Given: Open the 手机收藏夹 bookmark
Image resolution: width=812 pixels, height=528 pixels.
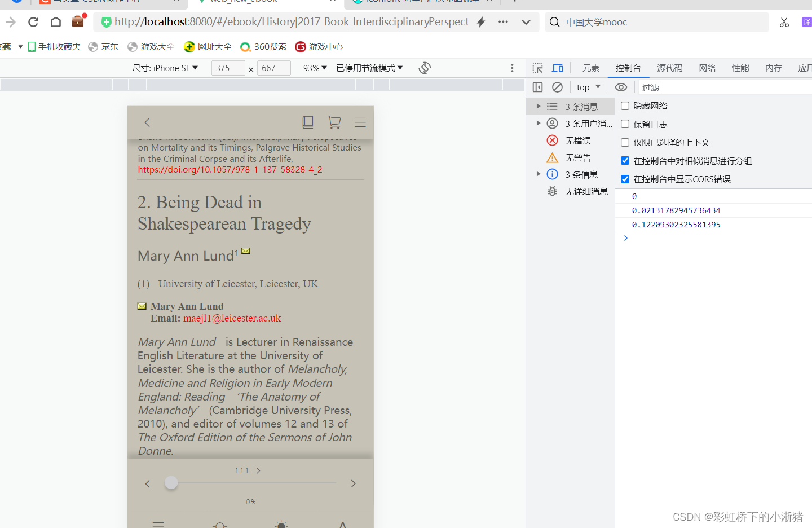Looking at the screenshot, I should point(54,46).
